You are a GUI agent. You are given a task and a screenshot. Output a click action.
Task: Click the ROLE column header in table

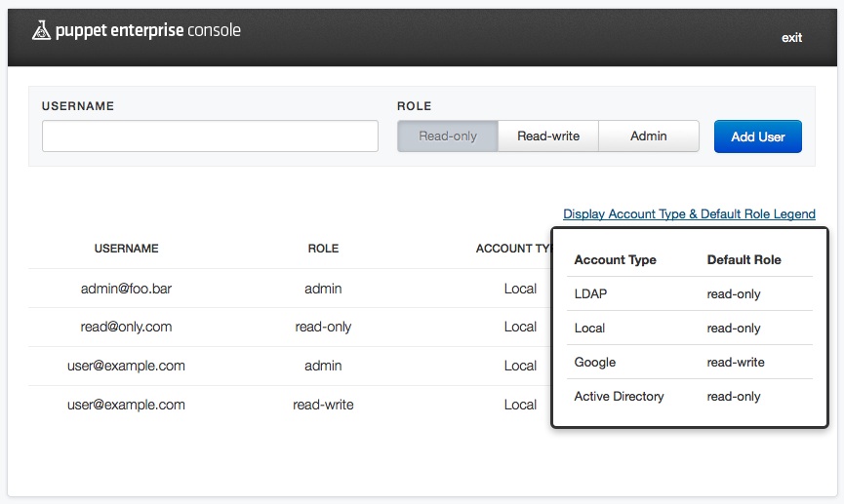click(323, 249)
